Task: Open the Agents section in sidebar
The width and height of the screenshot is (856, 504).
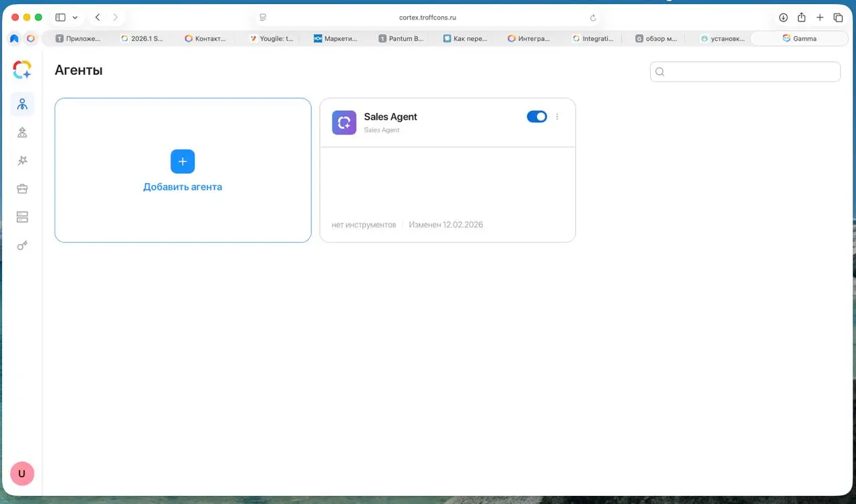Action: point(22,104)
